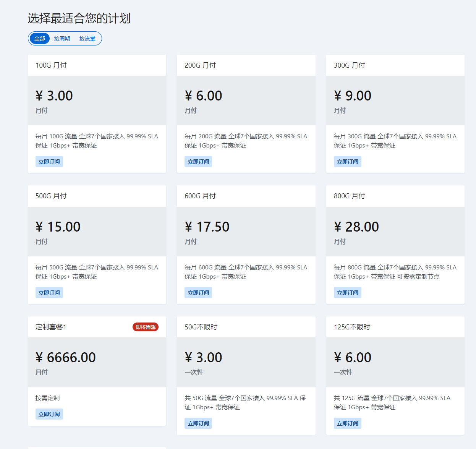Select the 全部 filter tab
This screenshot has height=449, width=476.
pyautogui.click(x=40, y=39)
